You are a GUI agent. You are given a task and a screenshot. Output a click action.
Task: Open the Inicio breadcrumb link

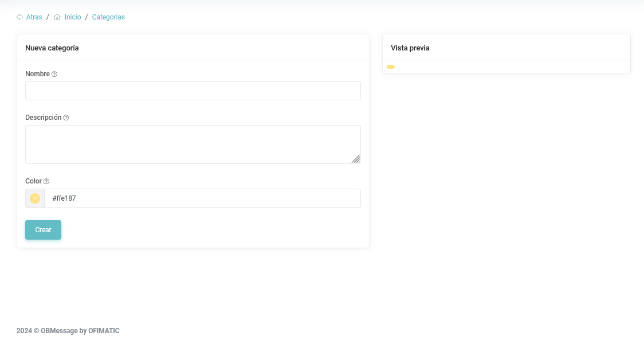point(73,17)
